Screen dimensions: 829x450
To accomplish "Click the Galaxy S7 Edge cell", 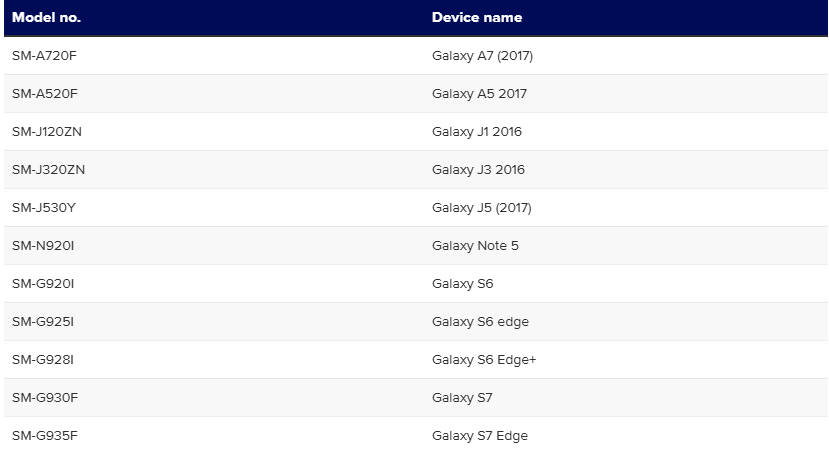I will (479, 436).
